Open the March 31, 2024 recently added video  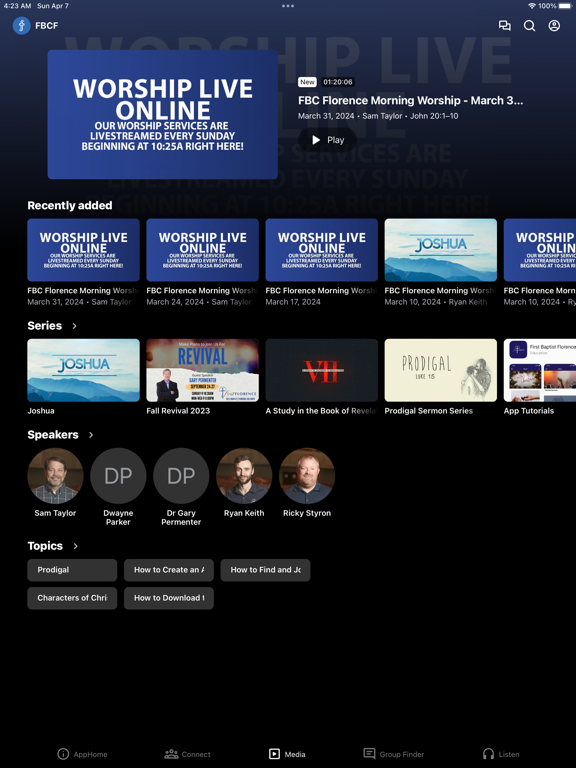pyautogui.click(x=83, y=250)
